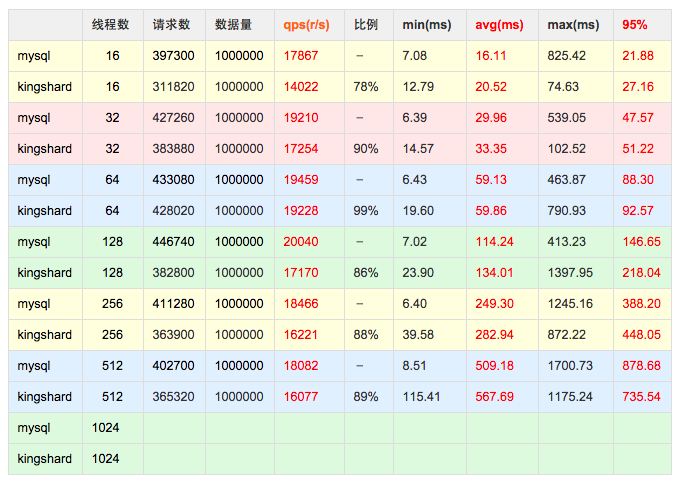Select the 89% ratio cell
682x485 pixels.
pyautogui.click(x=366, y=397)
